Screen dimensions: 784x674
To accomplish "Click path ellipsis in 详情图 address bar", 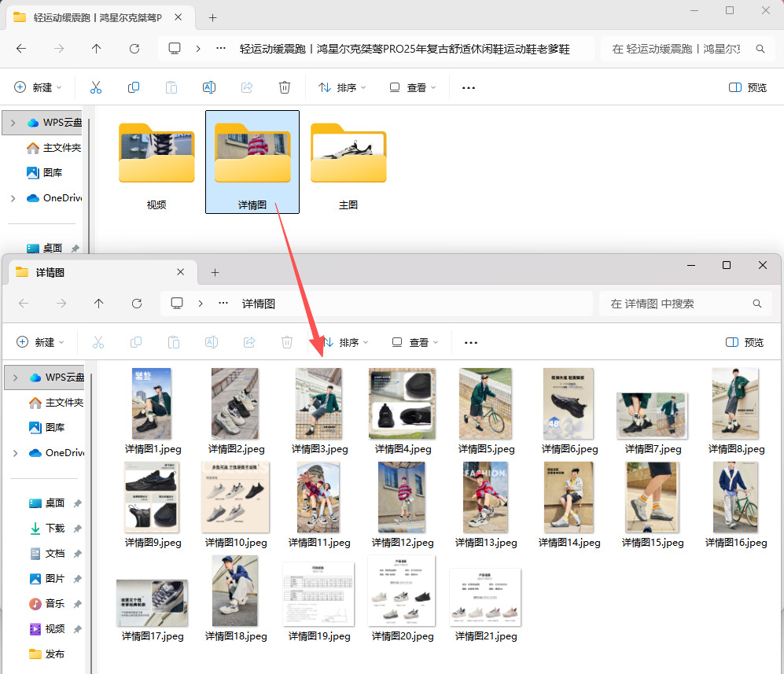I will coord(223,304).
